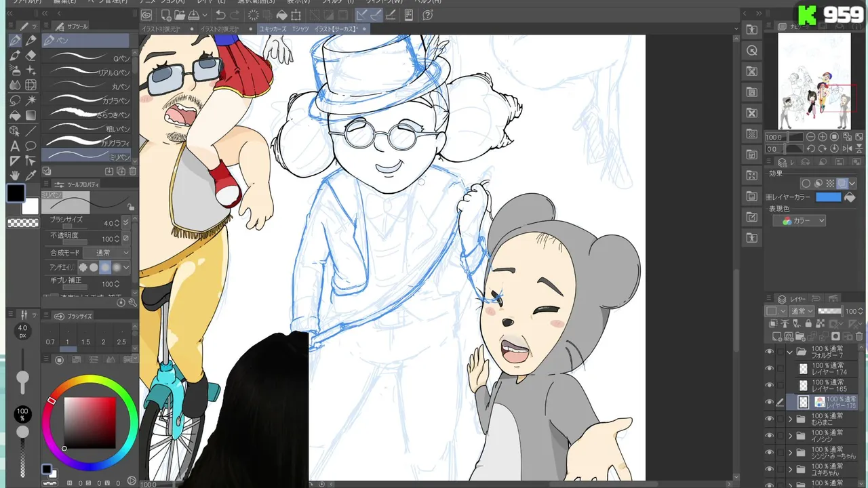Select the Balloon tool

(x=31, y=146)
